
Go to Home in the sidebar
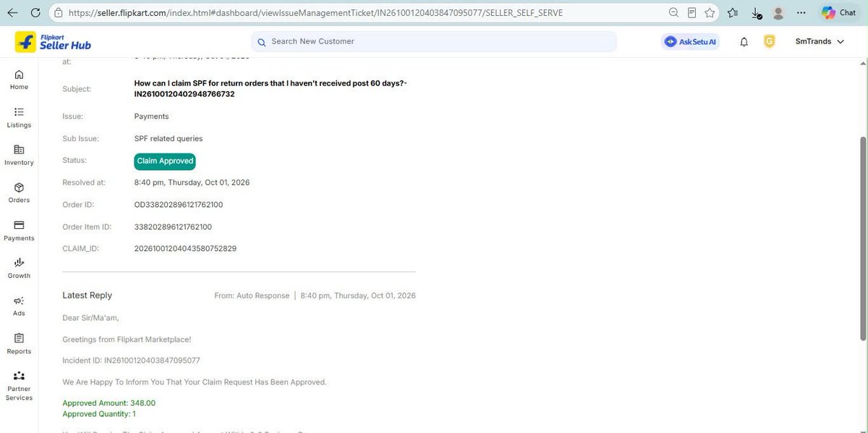19,80
